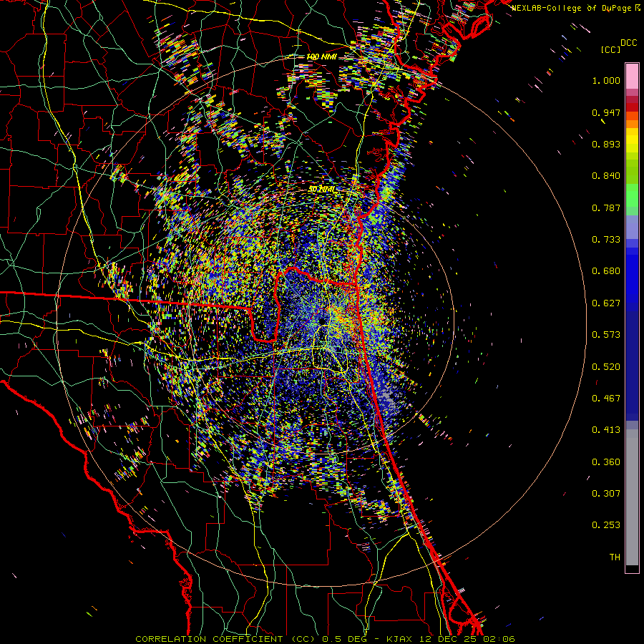The height and width of the screenshot is (644, 644).
Task: Click the 50 NMI range ring label
Action: click(x=322, y=190)
